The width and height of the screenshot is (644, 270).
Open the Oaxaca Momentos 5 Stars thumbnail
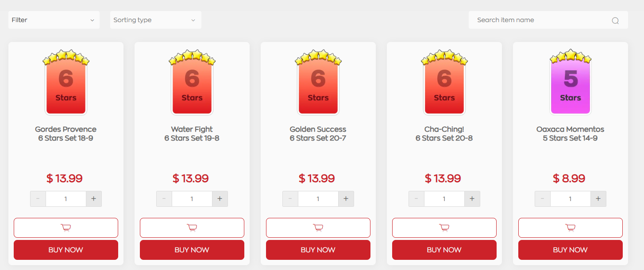point(570,83)
